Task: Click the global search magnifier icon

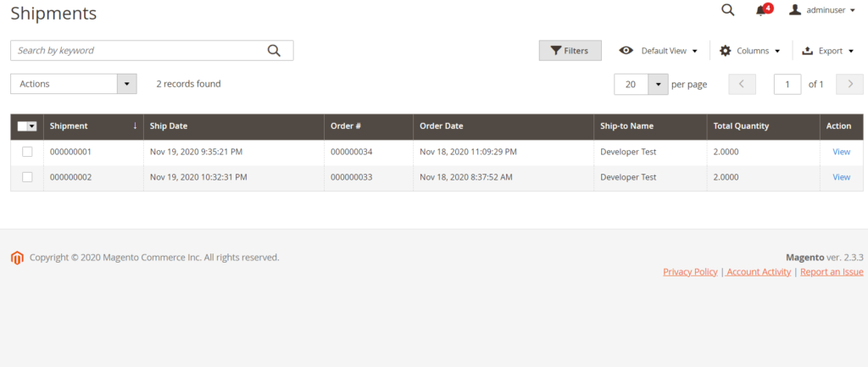Action: point(727,10)
